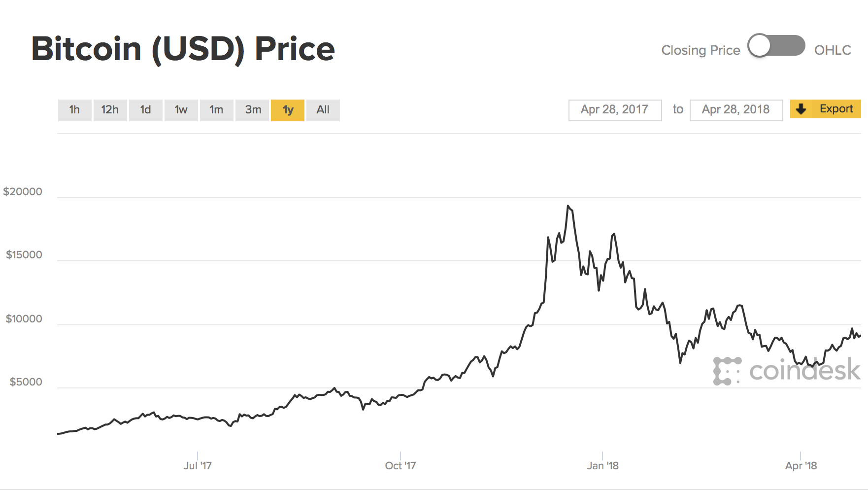Screen dimensions: 868x490
Task: Switch to the 1h time range
Action: click(x=74, y=110)
